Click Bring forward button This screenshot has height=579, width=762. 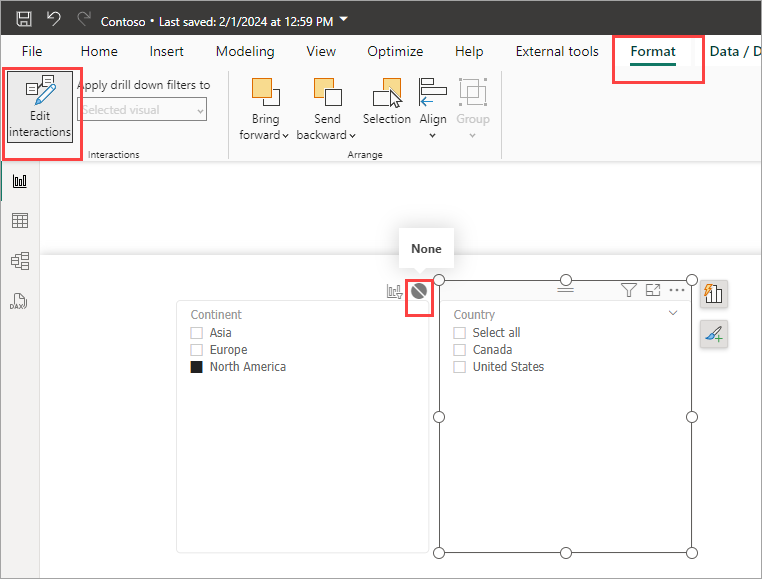(x=264, y=109)
